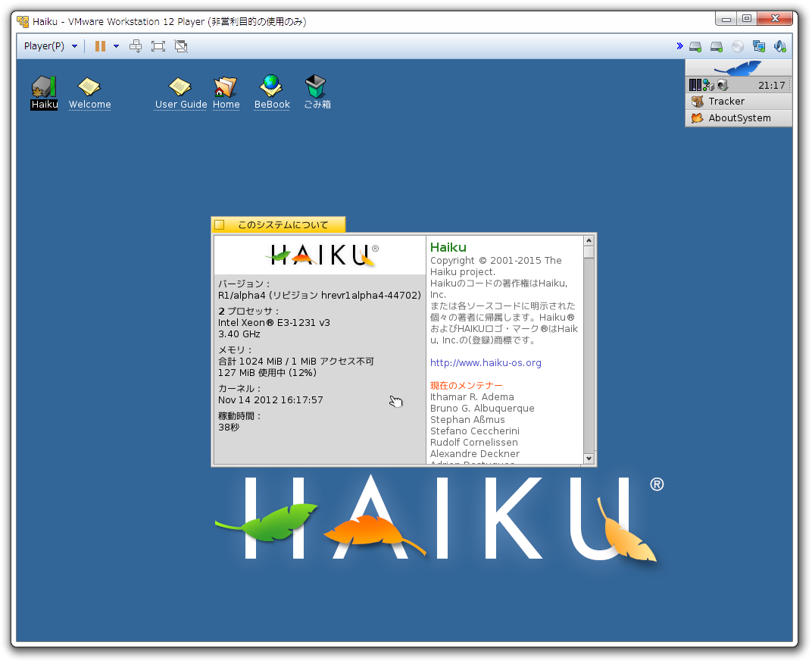Click the 127 MiB 使用中 (12%) memory text
The image size is (812, 661).
click(267, 373)
